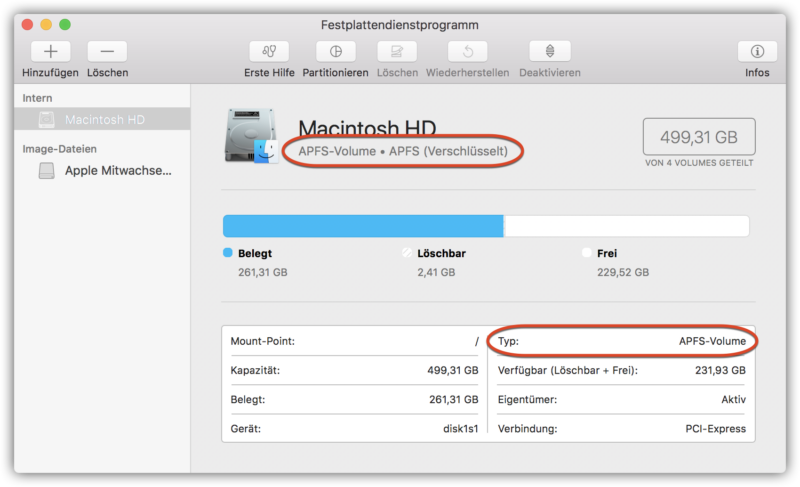Viewport: 800px width, 487px height.
Task: Select Macintosh HD in sidebar
Action: click(102, 119)
